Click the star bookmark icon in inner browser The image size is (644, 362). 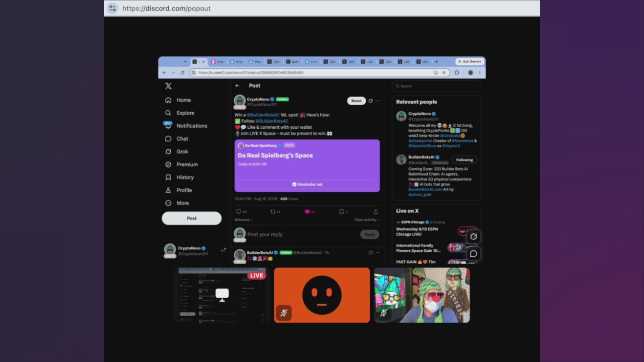click(x=444, y=73)
